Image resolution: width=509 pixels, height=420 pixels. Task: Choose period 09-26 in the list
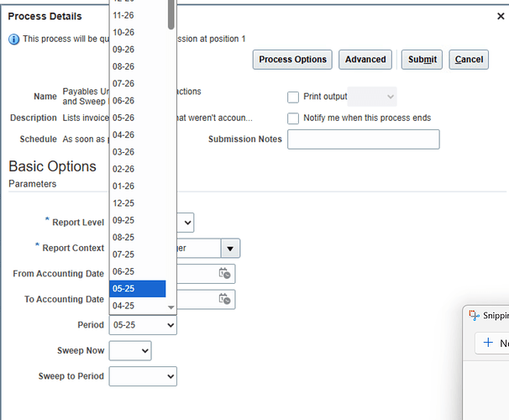tap(138, 50)
